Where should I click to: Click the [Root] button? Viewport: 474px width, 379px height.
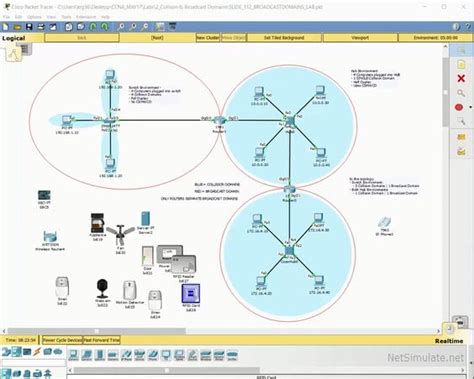coord(157,38)
